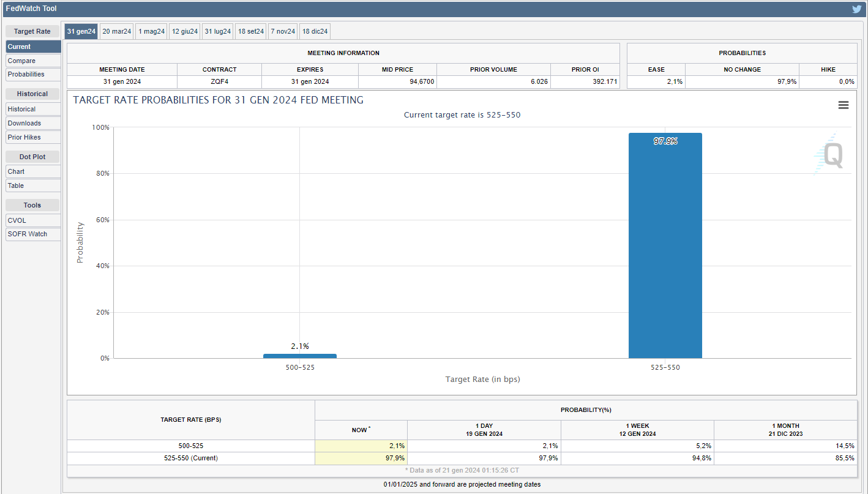The width and height of the screenshot is (868, 494).
Task: Select the 31 lug24 meeting tab
Action: [218, 31]
